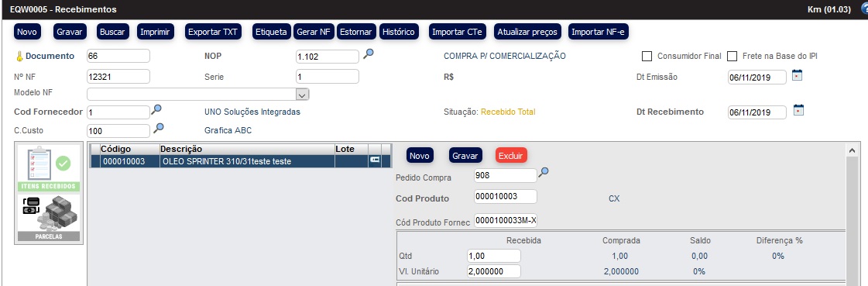Viewport: 868px width, 286px height.
Task: Click Pedido Compra input field
Action: click(506, 175)
